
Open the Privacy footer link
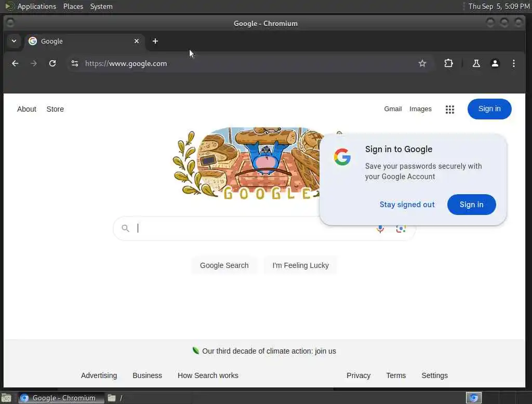pyautogui.click(x=358, y=375)
